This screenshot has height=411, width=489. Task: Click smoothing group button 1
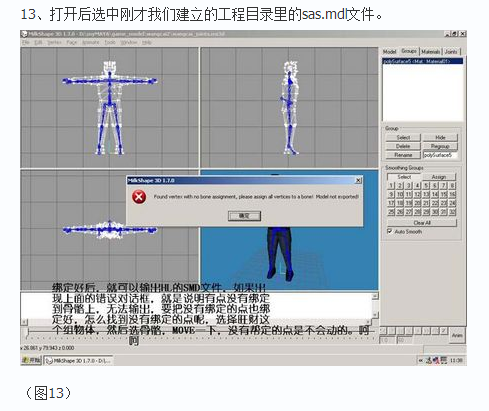(391, 186)
